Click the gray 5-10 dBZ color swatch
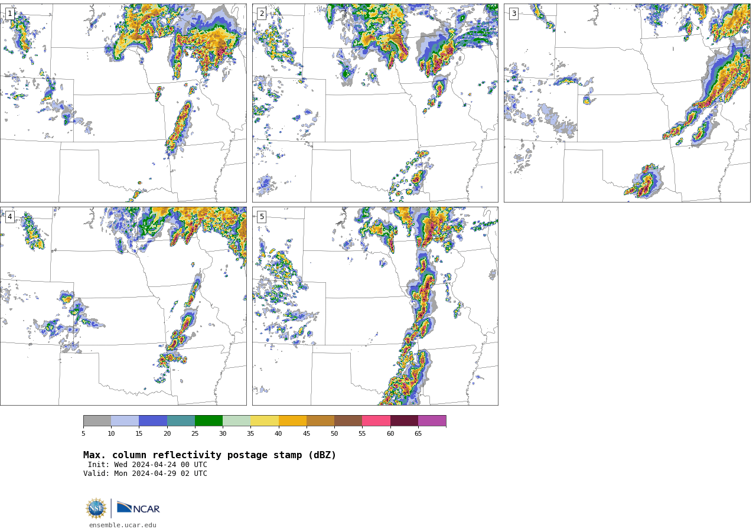 pos(97,420)
